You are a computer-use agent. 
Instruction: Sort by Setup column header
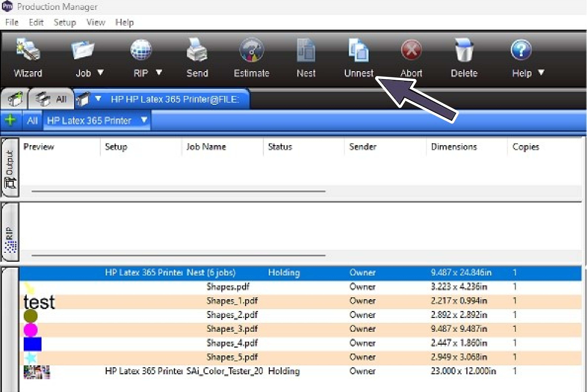(x=116, y=147)
